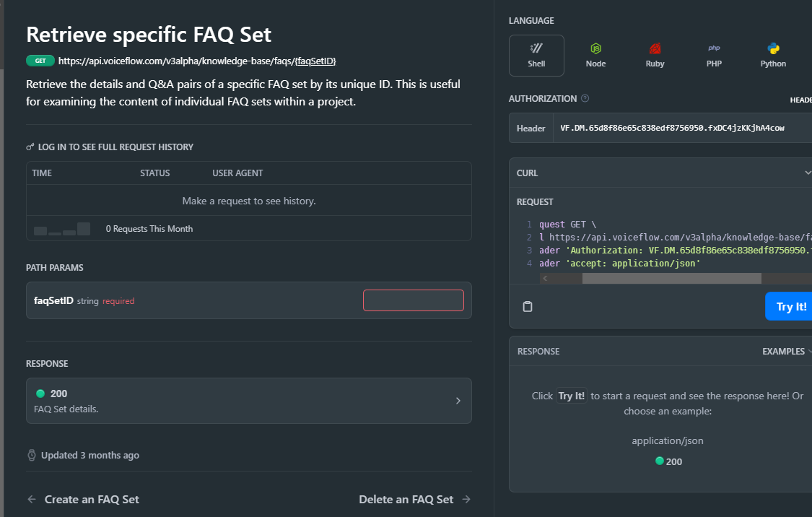This screenshot has height=517, width=812.
Task: Choose the Node language icon
Action: 595,48
